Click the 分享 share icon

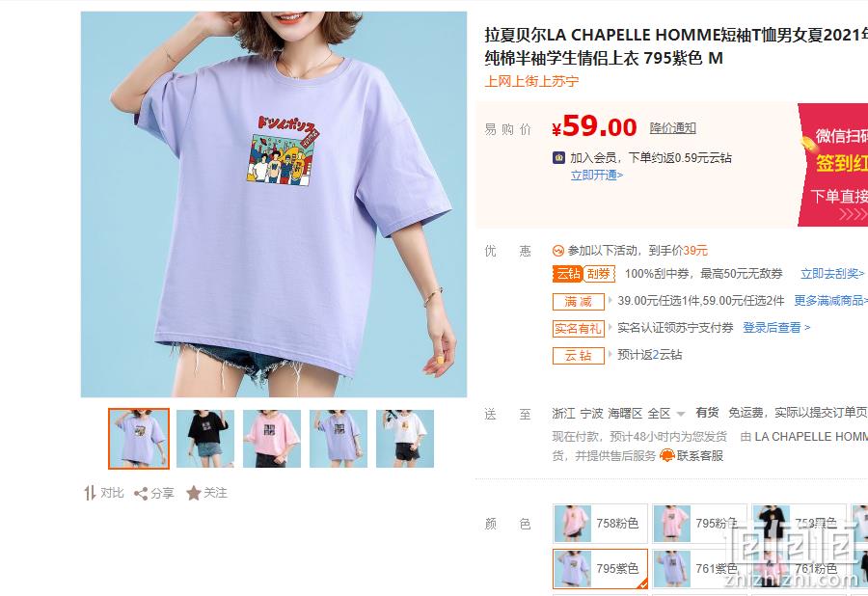pyautogui.click(x=141, y=494)
